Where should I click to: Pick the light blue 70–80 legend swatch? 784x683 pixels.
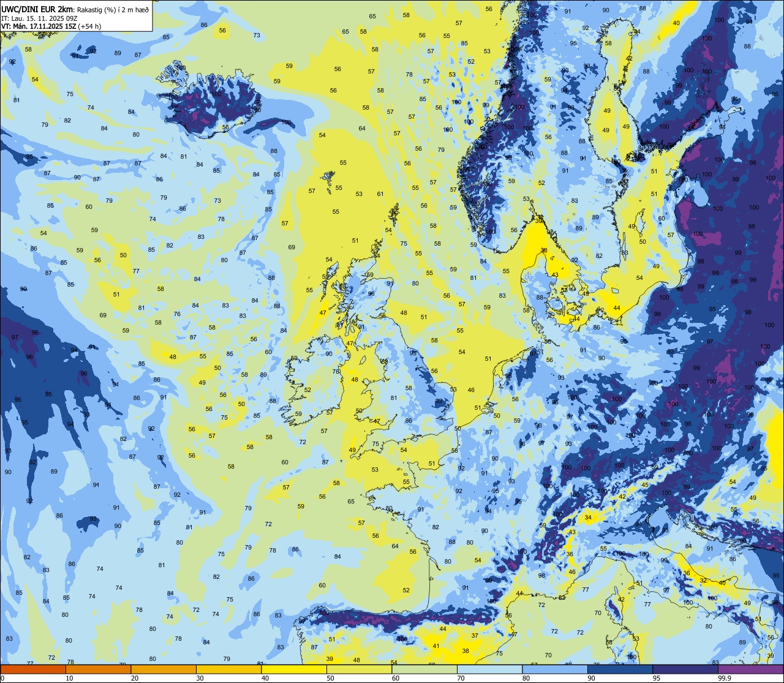489,669
